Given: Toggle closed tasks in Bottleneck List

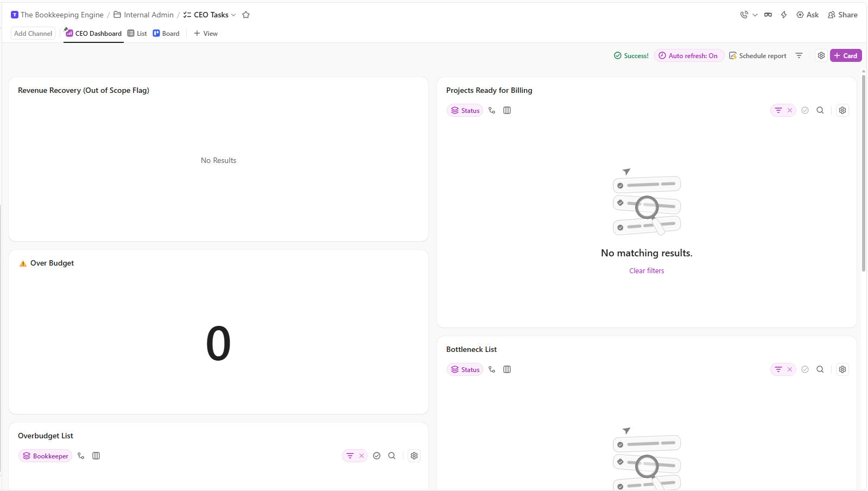Looking at the screenshot, I should tap(805, 369).
